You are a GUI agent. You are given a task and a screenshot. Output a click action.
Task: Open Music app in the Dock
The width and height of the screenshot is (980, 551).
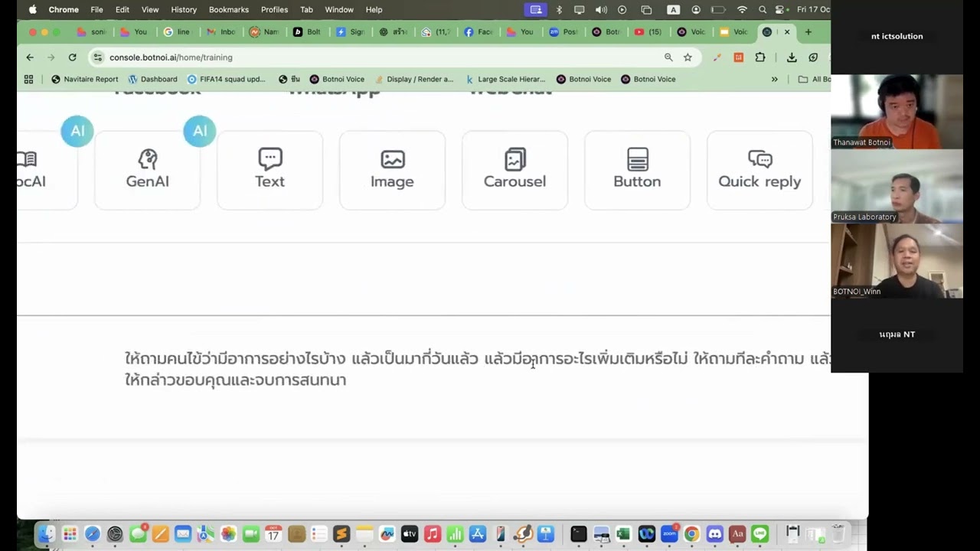(x=432, y=534)
